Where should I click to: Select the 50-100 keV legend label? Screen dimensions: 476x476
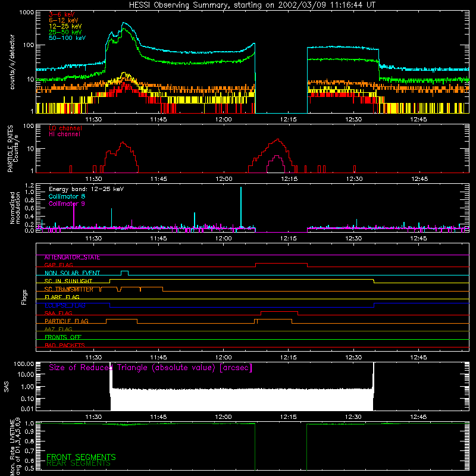point(67,37)
